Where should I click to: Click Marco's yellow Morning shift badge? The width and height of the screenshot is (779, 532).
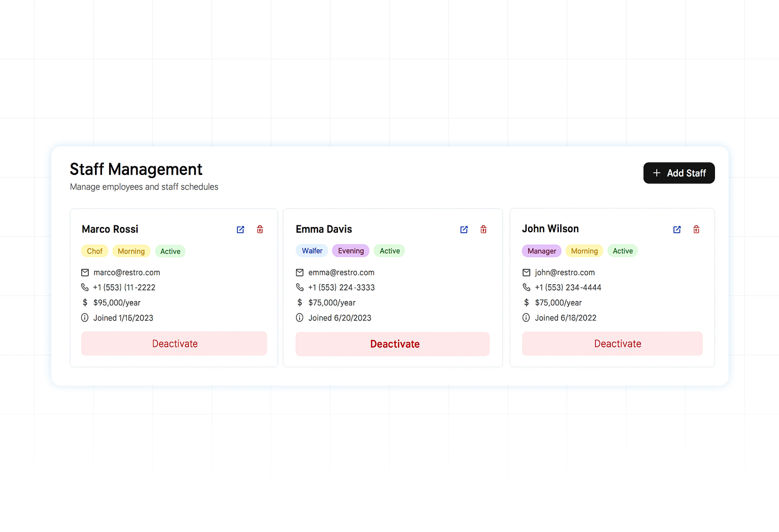tap(131, 251)
